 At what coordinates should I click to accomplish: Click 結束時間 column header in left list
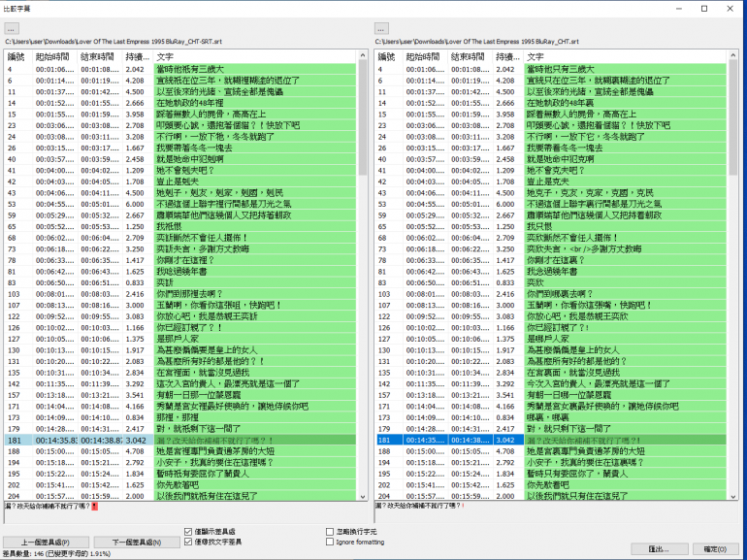click(100, 56)
